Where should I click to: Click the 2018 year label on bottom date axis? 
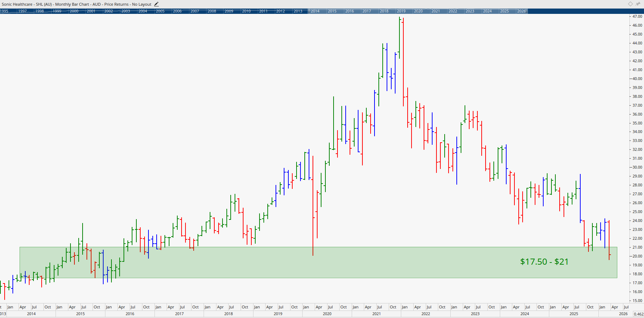(229, 314)
